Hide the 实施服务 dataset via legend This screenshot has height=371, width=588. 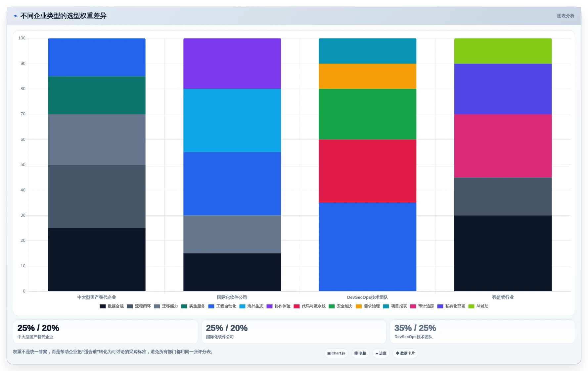193,306
